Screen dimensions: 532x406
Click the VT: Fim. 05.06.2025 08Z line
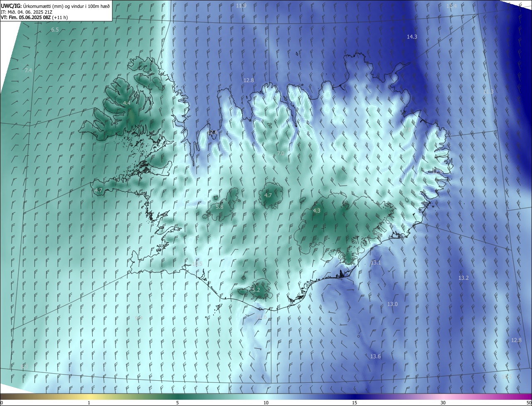[34, 17]
